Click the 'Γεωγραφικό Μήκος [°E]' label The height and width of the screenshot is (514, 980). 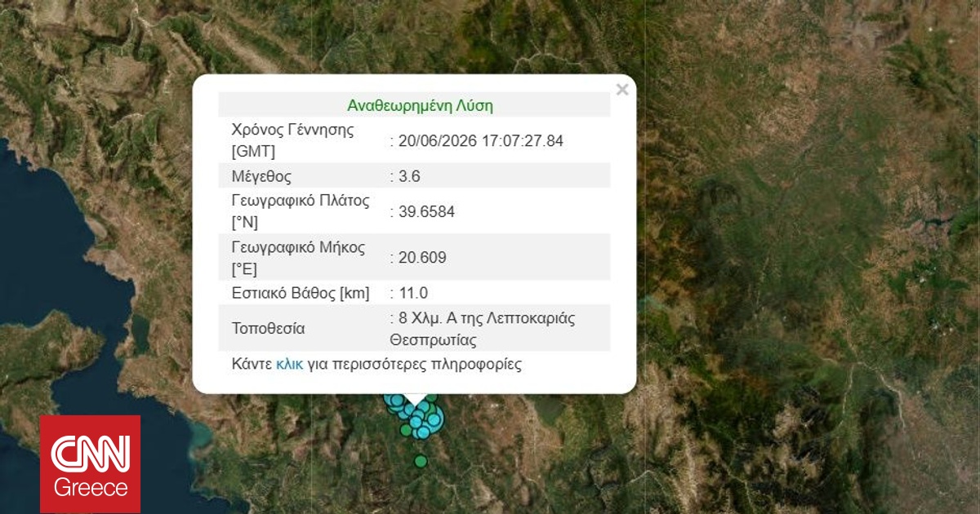coord(298,257)
